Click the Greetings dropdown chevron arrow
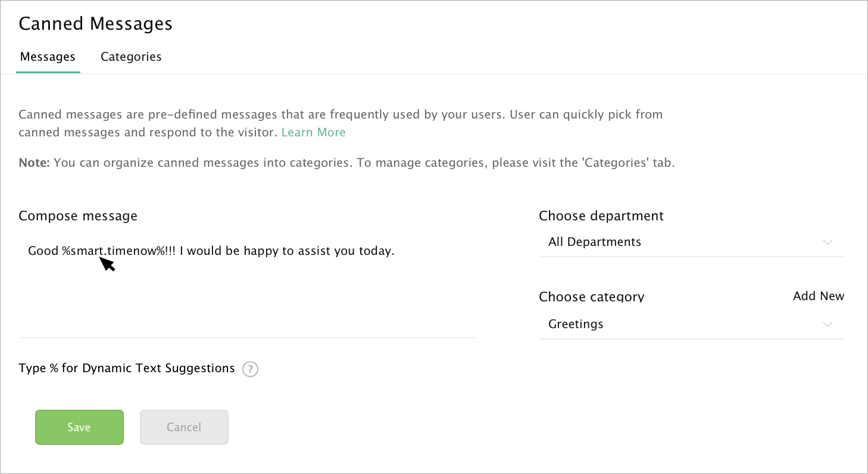This screenshot has height=474, width=868. coord(827,325)
